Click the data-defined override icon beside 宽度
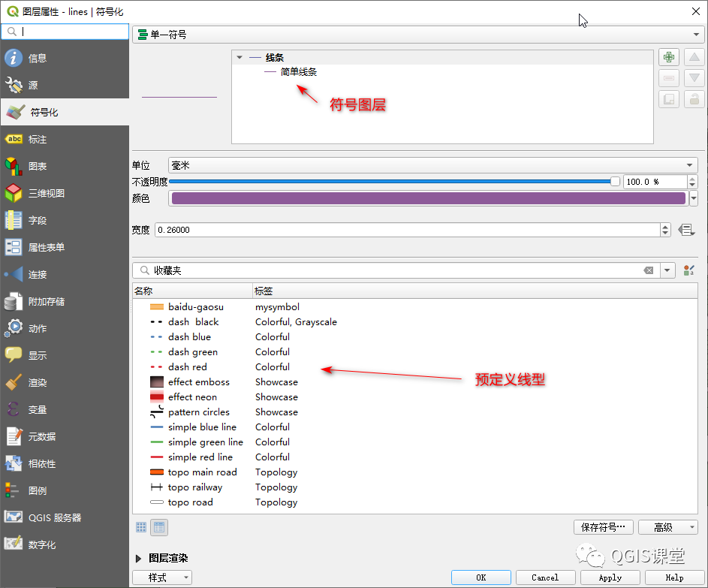This screenshot has width=708, height=588. coord(685,228)
